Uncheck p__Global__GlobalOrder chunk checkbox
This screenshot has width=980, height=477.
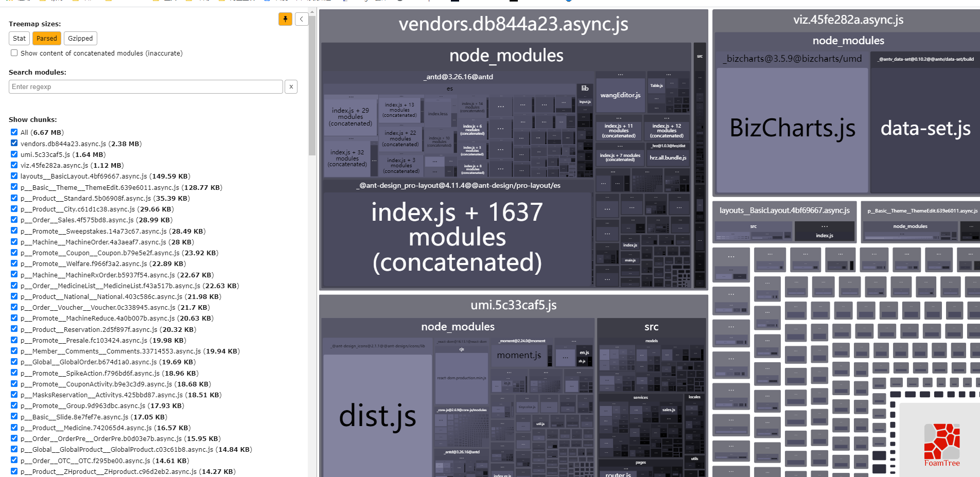(14, 362)
